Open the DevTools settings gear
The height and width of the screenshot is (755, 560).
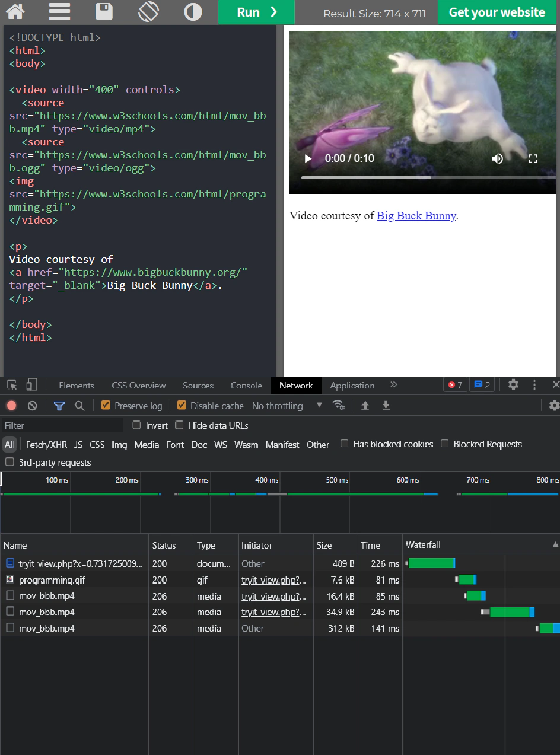[x=513, y=384]
